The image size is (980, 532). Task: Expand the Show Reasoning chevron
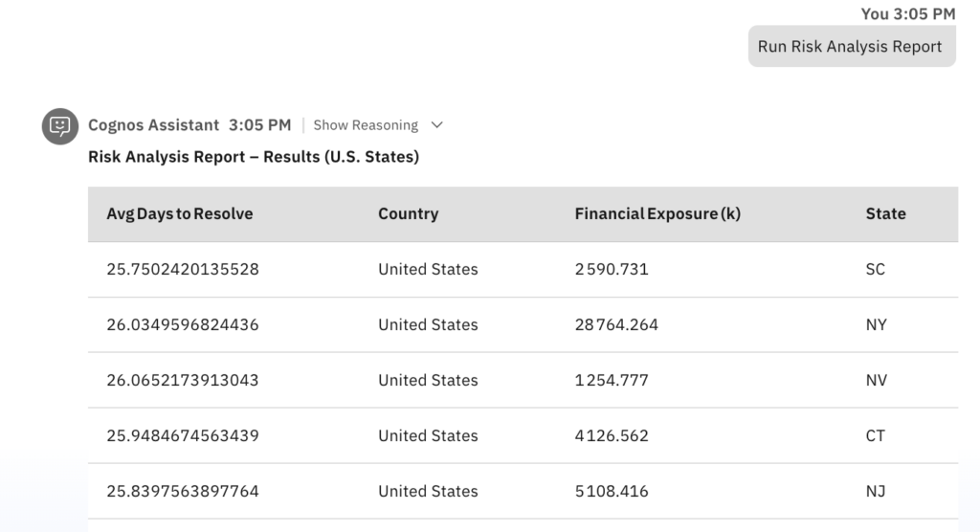pos(437,125)
